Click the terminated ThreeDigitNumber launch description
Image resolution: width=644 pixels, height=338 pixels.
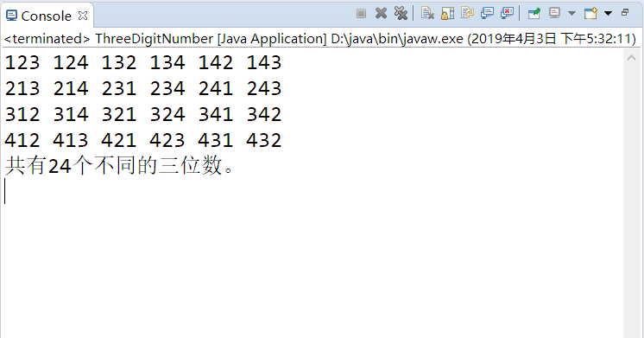tap(320, 39)
